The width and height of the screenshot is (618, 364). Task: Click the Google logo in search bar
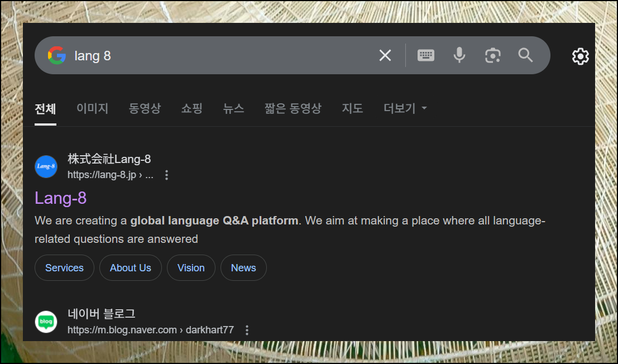tap(57, 55)
